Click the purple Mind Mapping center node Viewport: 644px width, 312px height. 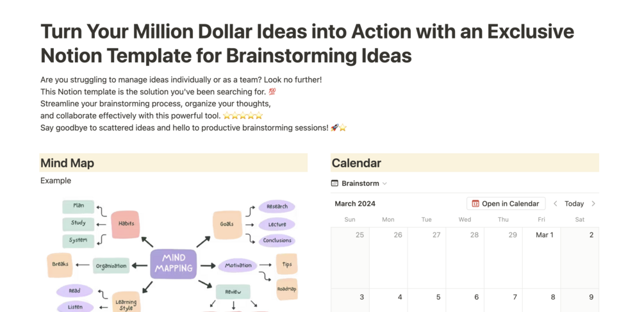pyautogui.click(x=174, y=264)
